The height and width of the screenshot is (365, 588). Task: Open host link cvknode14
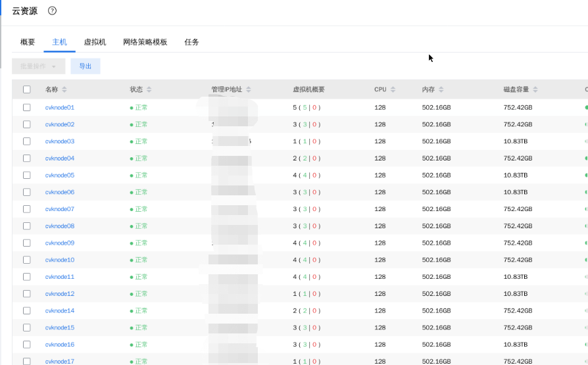pos(60,310)
